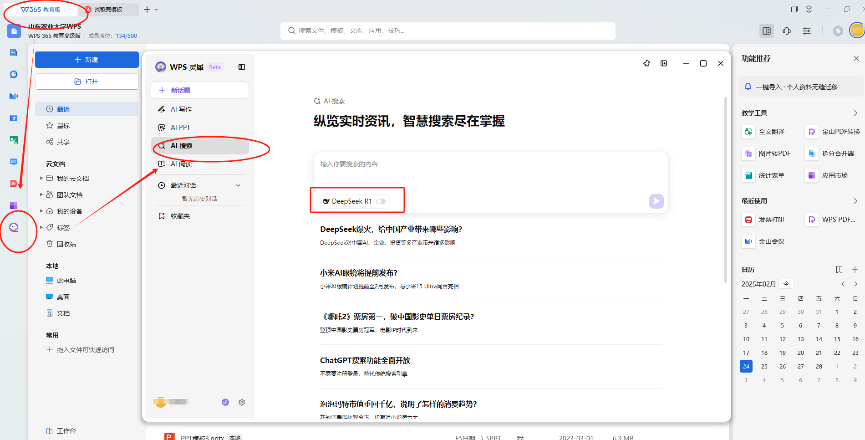The width and height of the screenshot is (865, 440).
Task: Click the purple send button in search box
Action: 655,201
